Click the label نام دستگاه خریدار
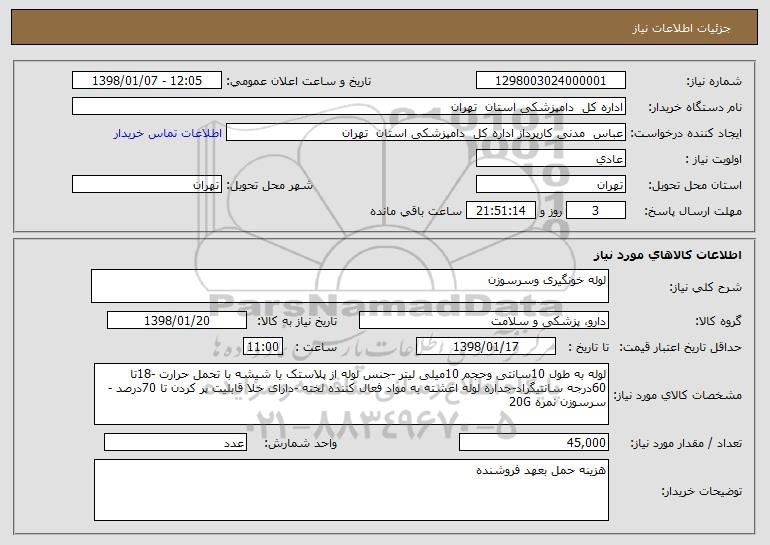Viewport: 770px width, 545px height. [695, 107]
